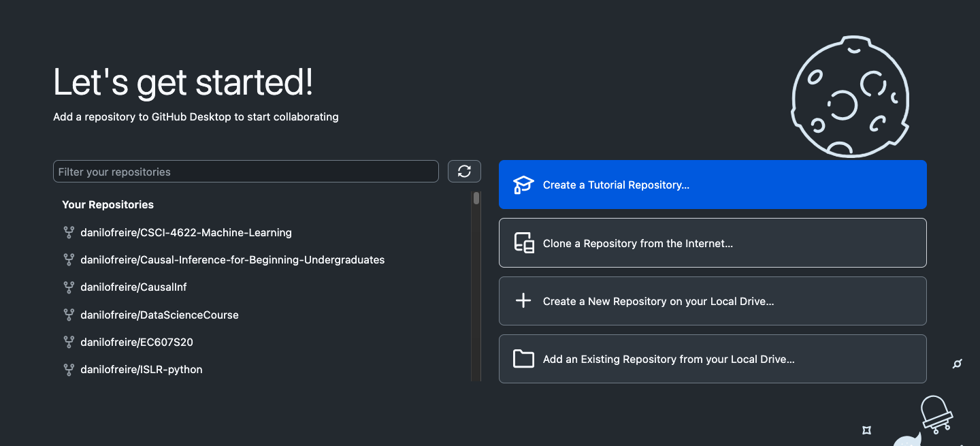Click fork icon beside CSCI-4622-Machine-Learning
Screen dimensions: 980x446
(69, 233)
